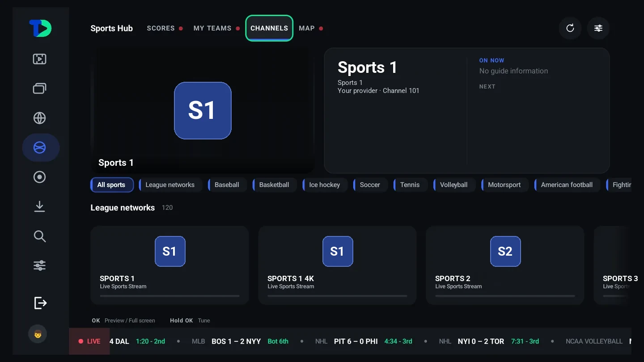Screen dimensions: 644x362
Task: Open the globe sidebar icon
Action: [x=40, y=118]
